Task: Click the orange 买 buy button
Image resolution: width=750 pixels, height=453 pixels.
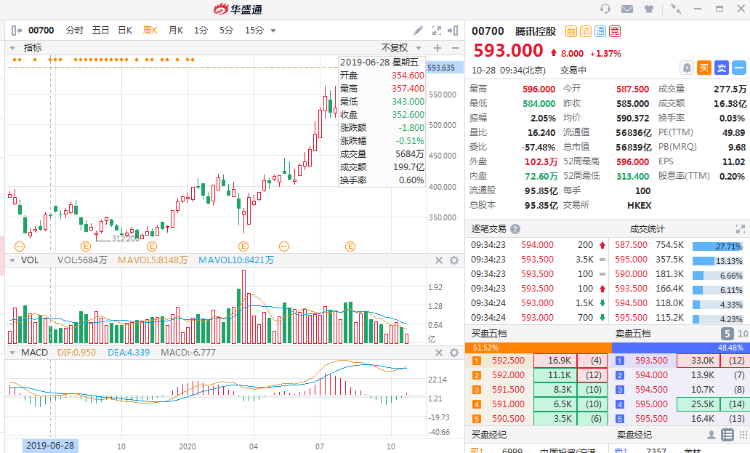Action: pyautogui.click(x=704, y=68)
